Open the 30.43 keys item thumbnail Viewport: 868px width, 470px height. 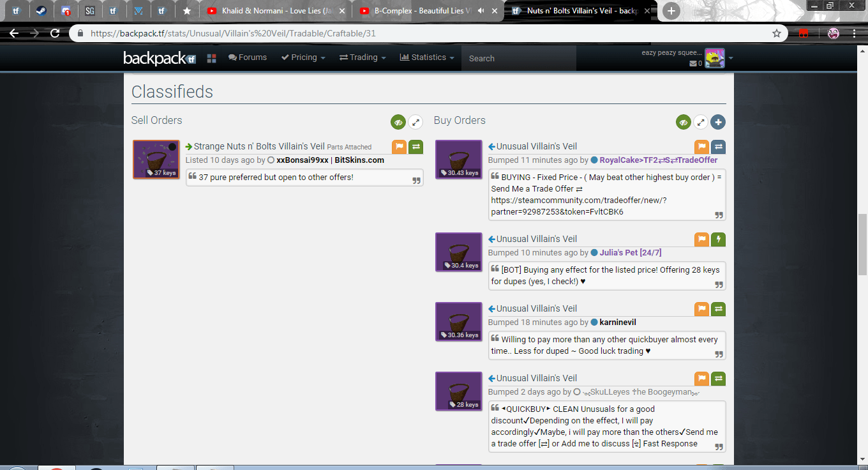click(x=458, y=160)
